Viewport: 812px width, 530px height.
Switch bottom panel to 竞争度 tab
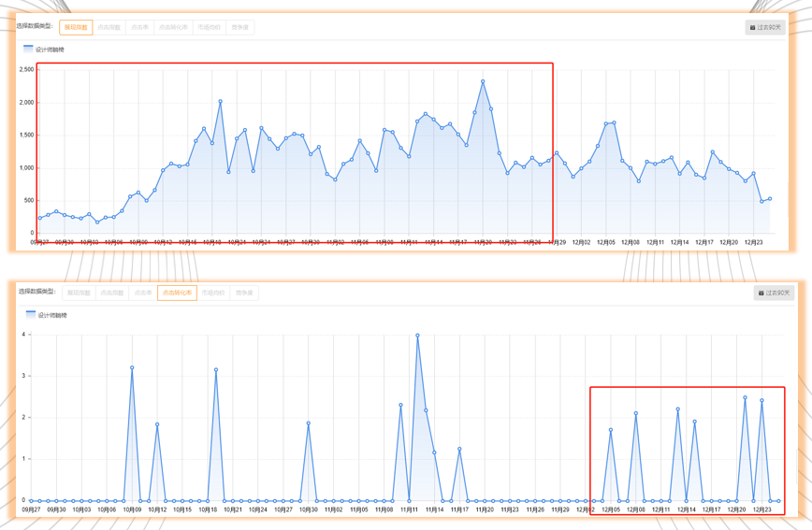coord(244,293)
